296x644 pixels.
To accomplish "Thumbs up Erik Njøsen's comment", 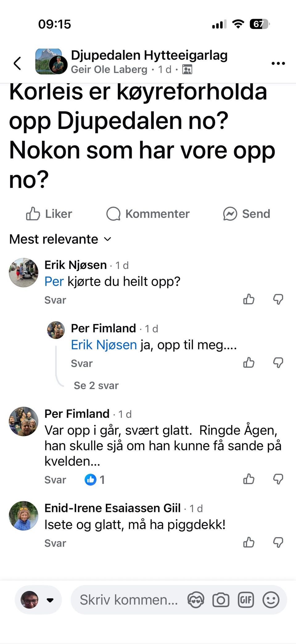I will point(249,299).
